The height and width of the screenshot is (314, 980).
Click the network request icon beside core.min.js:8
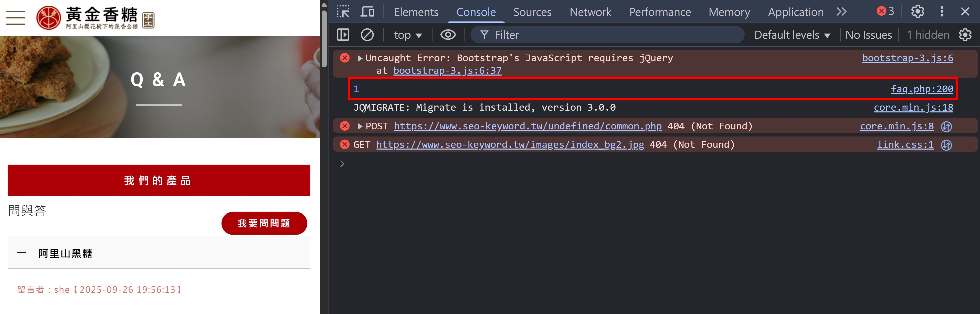click(x=946, y=127)
